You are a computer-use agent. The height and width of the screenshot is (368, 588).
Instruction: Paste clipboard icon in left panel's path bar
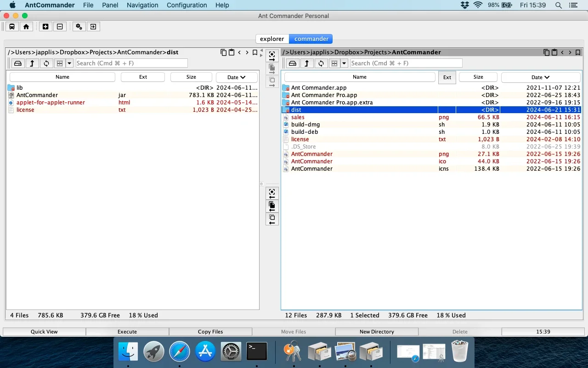point(232,52)
